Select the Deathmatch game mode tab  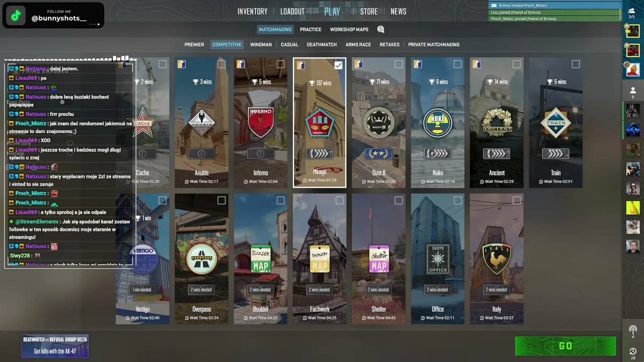pos(321,45)
